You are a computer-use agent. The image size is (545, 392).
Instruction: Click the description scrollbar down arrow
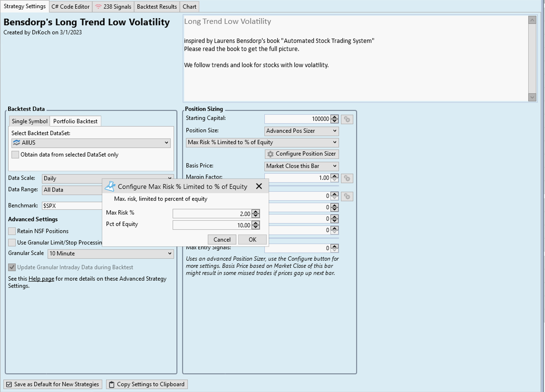(532, 97)
